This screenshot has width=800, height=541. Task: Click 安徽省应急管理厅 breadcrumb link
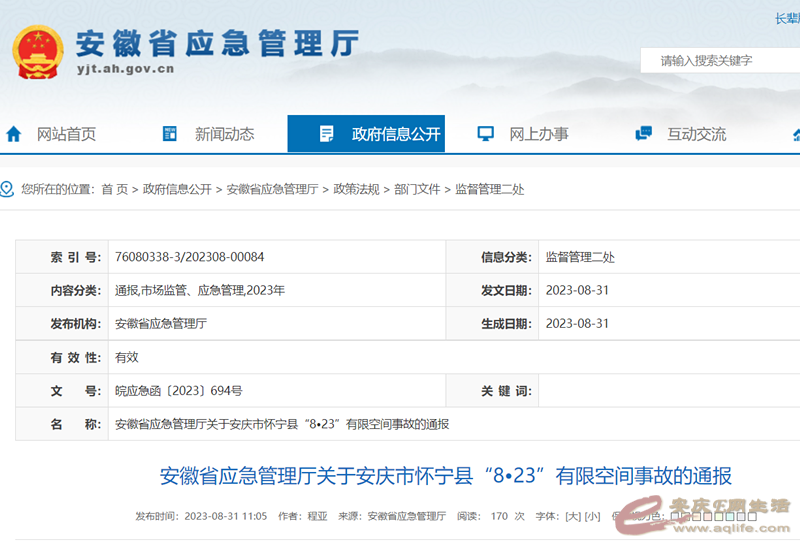click(272, 189)
